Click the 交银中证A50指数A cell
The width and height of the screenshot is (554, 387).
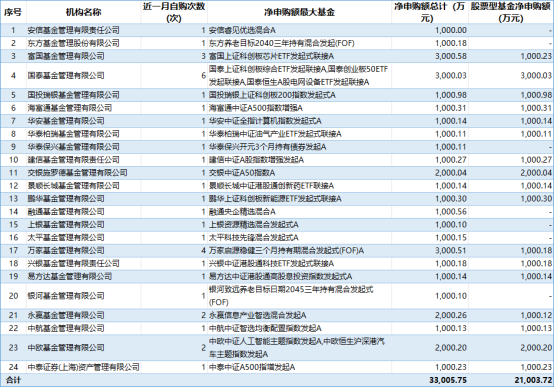point(299,173)
